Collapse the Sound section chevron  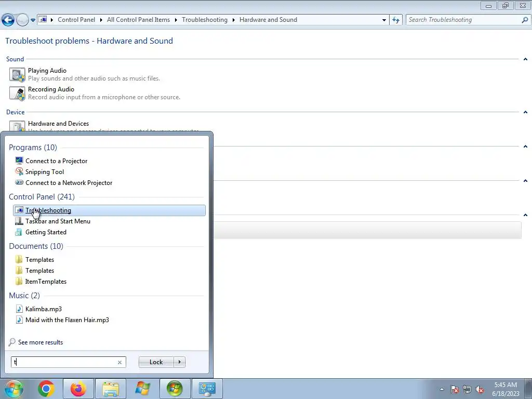point(525,59)
